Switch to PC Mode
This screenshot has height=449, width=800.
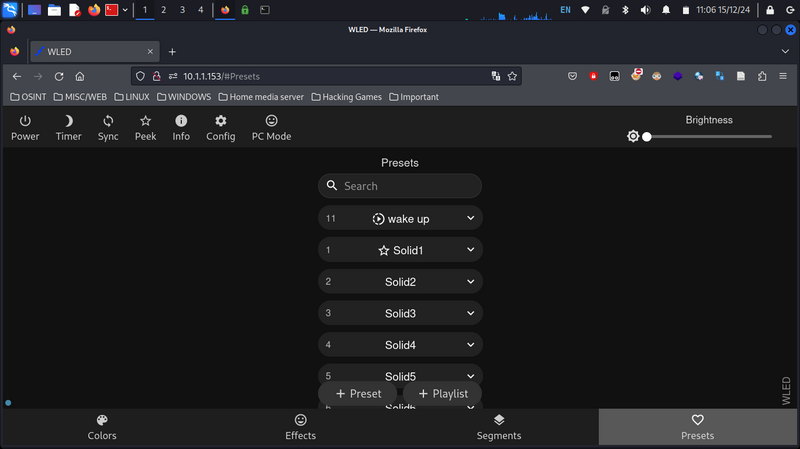[271, 128]
